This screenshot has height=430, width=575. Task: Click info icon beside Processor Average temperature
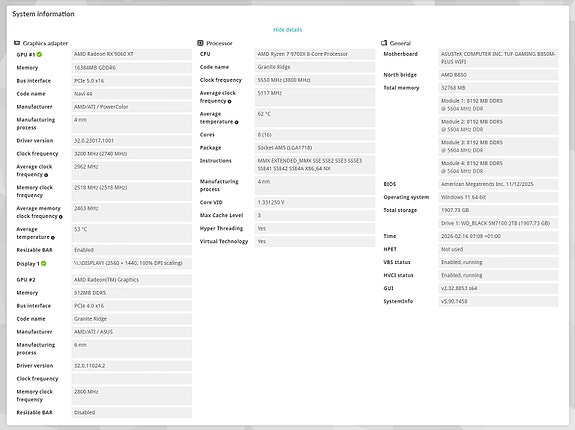tap(237, 122)
